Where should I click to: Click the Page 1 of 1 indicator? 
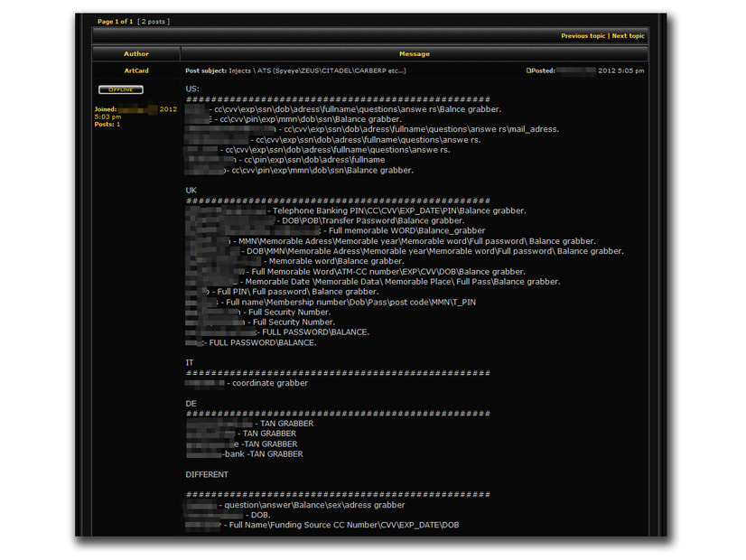coord(115,21)
